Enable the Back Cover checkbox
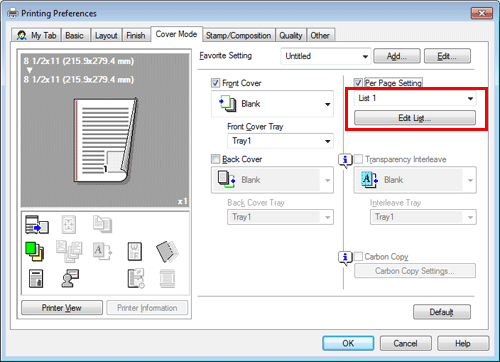Screen dimensions: 500x362 (216, 159)
